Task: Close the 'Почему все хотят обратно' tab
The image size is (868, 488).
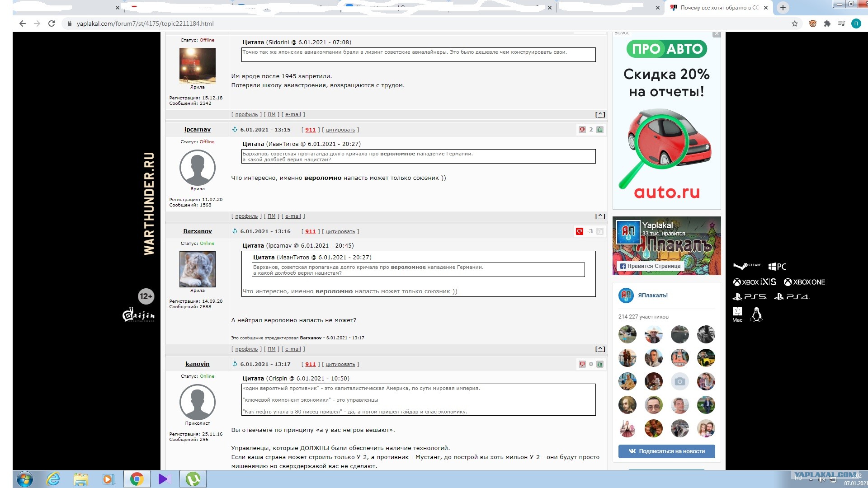Action: 765,8
